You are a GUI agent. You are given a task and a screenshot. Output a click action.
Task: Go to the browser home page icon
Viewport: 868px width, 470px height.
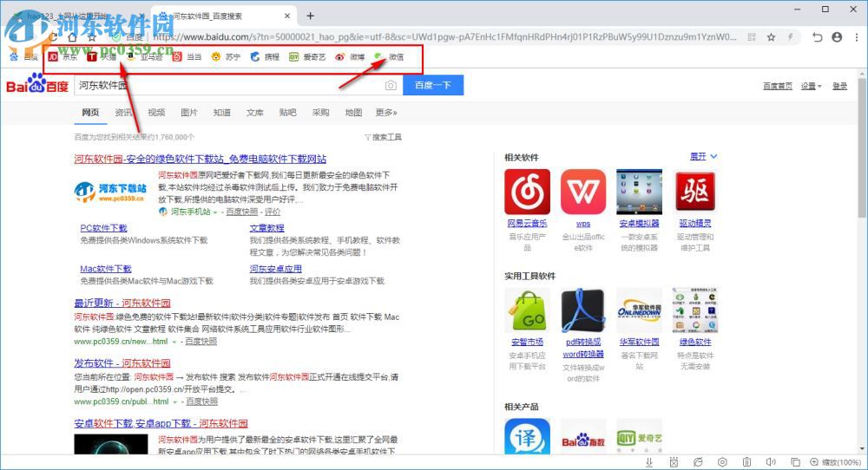click(x=73, y=37)
